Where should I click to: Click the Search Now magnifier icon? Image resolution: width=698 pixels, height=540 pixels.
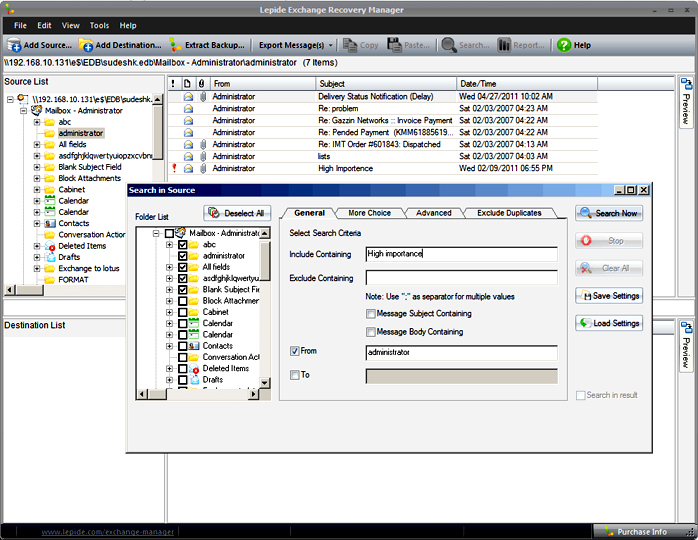[586, 213]
